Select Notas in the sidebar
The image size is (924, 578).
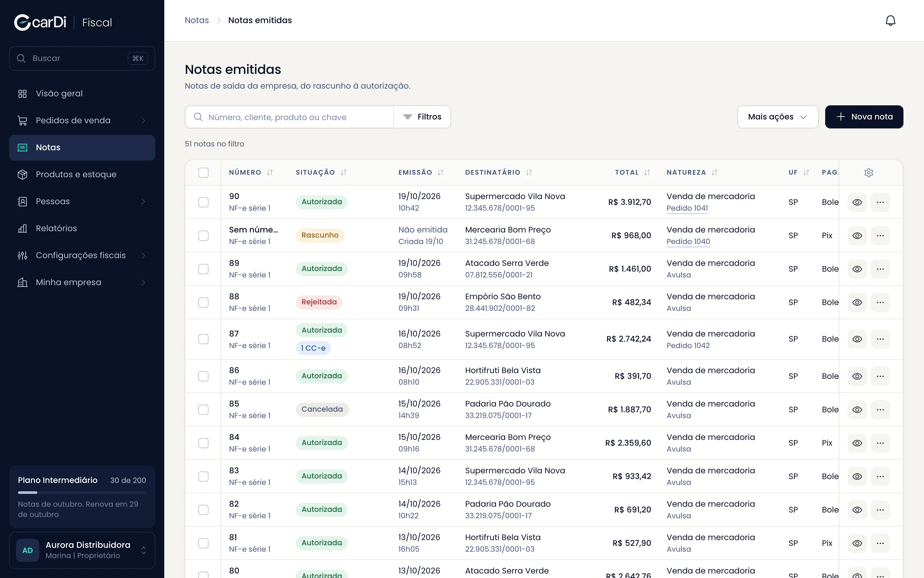tap(82, 148)
